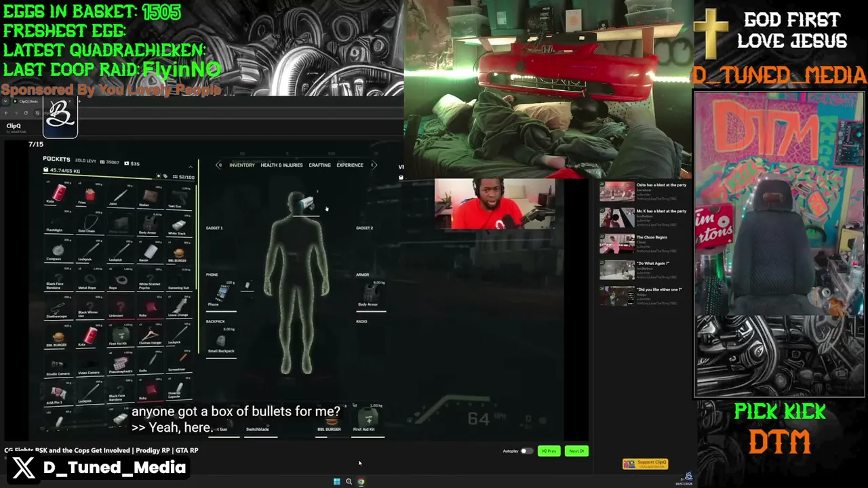
Task: Click the 7/15 clip counter
Action: click(36, 144)
